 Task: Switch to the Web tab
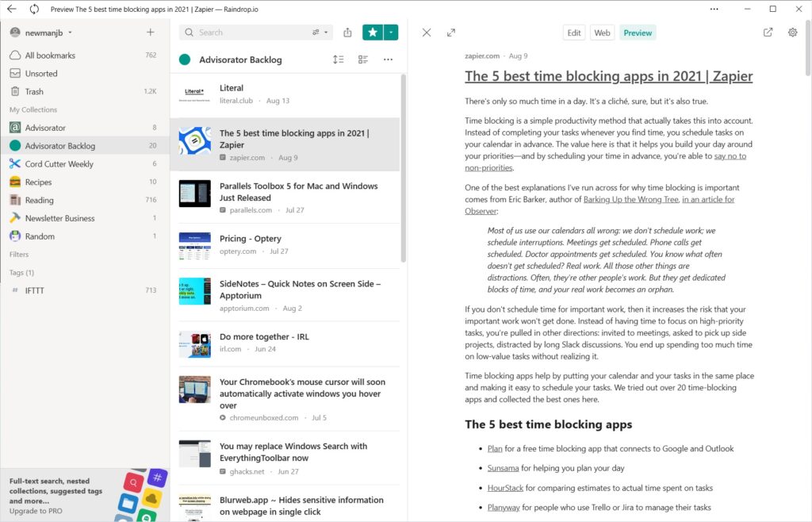[x=602, y=33]
